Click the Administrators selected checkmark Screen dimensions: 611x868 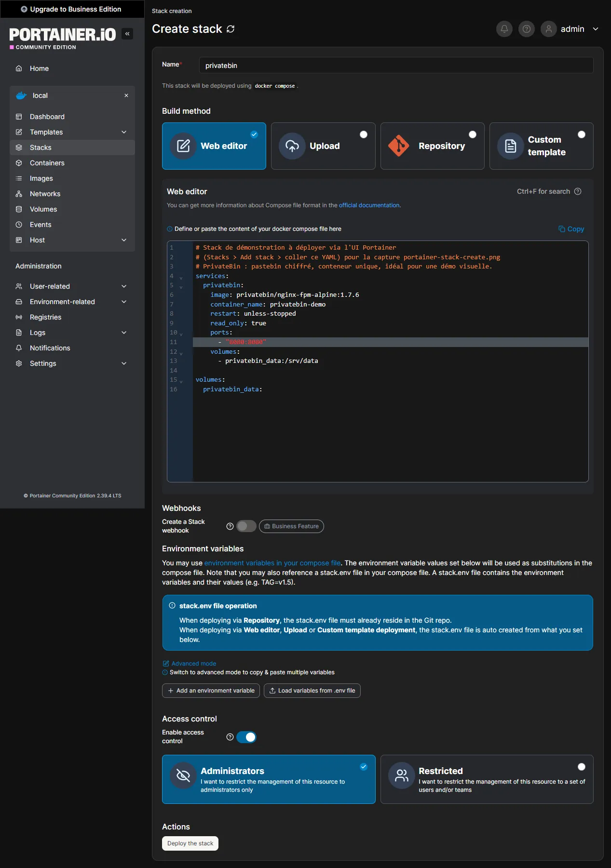click(x=364, y=767)
